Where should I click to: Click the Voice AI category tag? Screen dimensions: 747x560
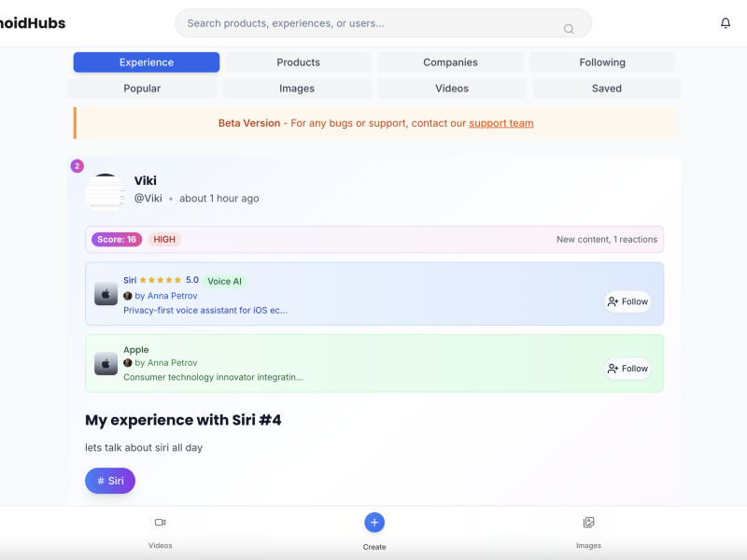tap(224, 282)
